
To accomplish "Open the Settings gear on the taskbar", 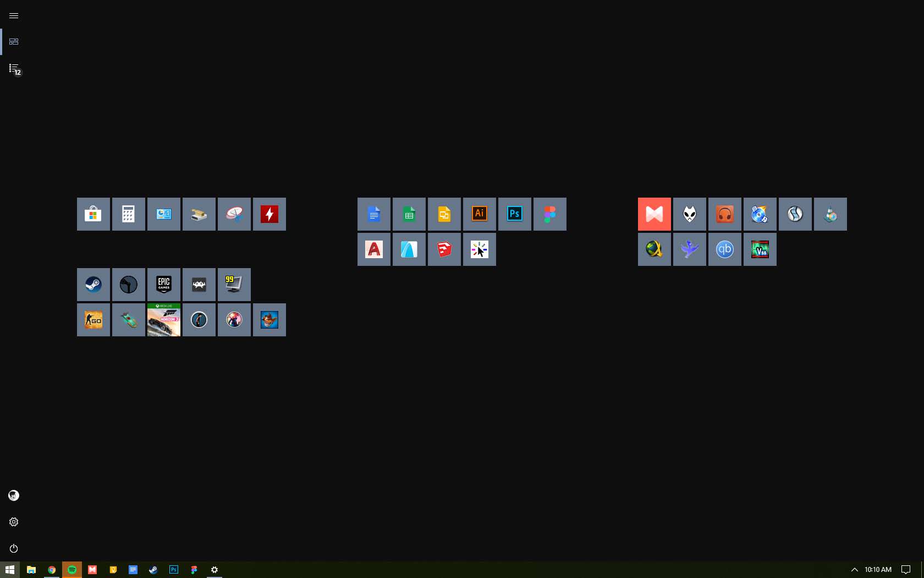I will pyautogui.click(x=215, y=570).
